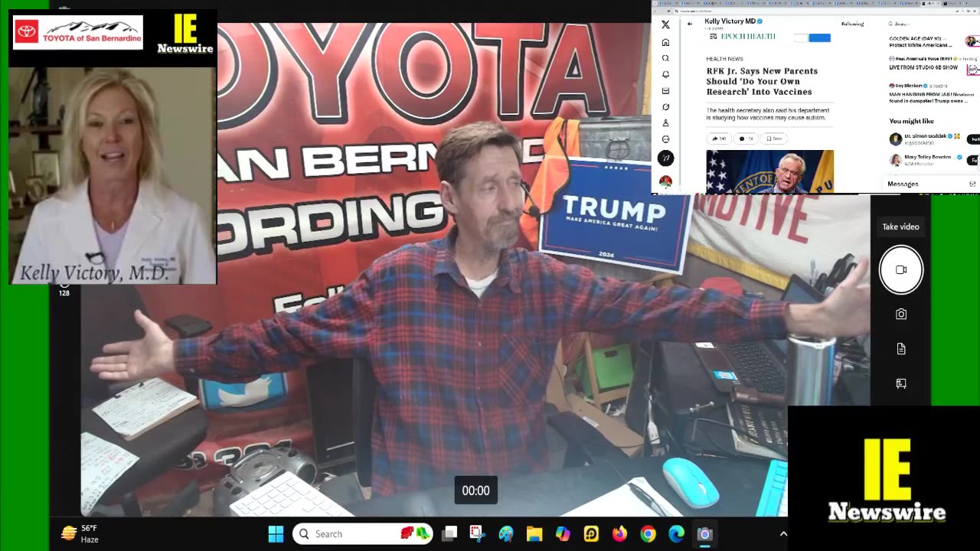Image resolution: width=980 pixels, height=551 pixels.
Task: Open Camera app on taskbar
Action: [x=704, y=534]
